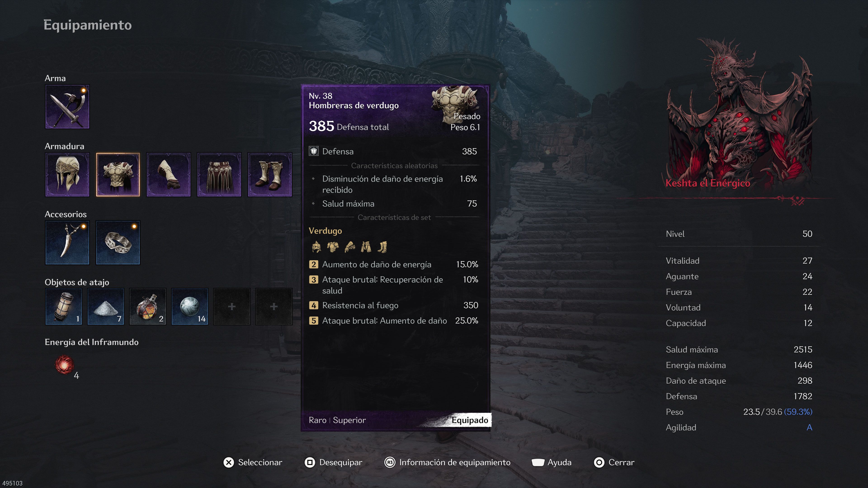Select the helmet armor slot
Screen dimensions: 868x488
click(x=67, y=174)
